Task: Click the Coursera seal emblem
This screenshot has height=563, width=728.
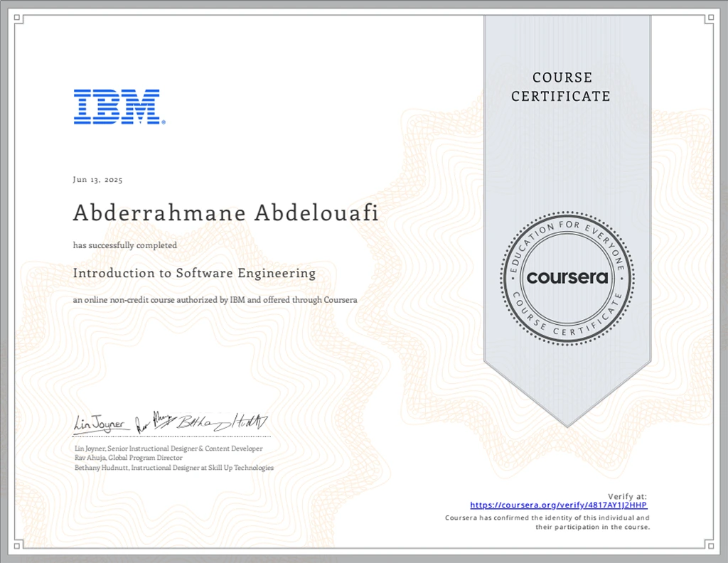Action: 567,277
